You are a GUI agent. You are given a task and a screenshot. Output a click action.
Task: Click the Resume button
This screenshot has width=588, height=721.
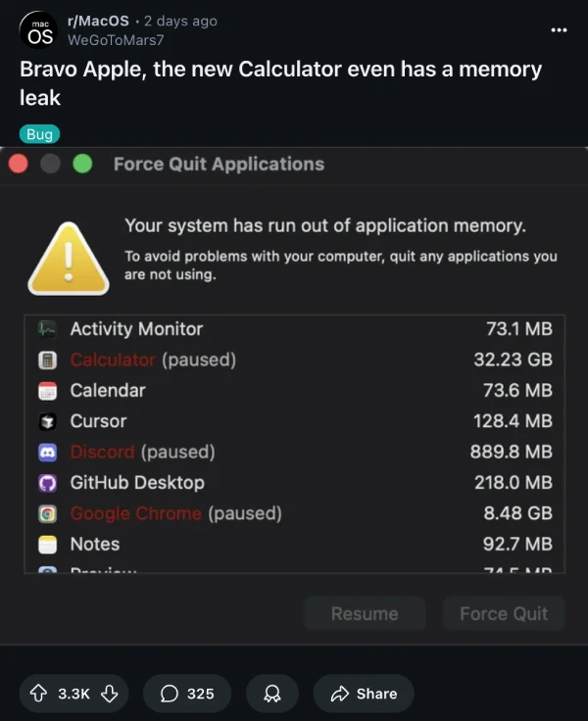[365, 614]
